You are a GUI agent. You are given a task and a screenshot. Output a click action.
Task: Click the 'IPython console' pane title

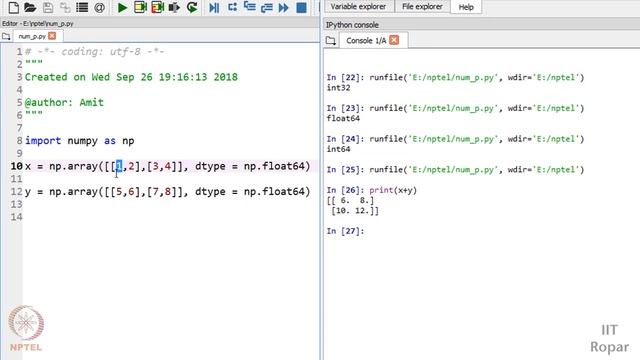[352, 25]
